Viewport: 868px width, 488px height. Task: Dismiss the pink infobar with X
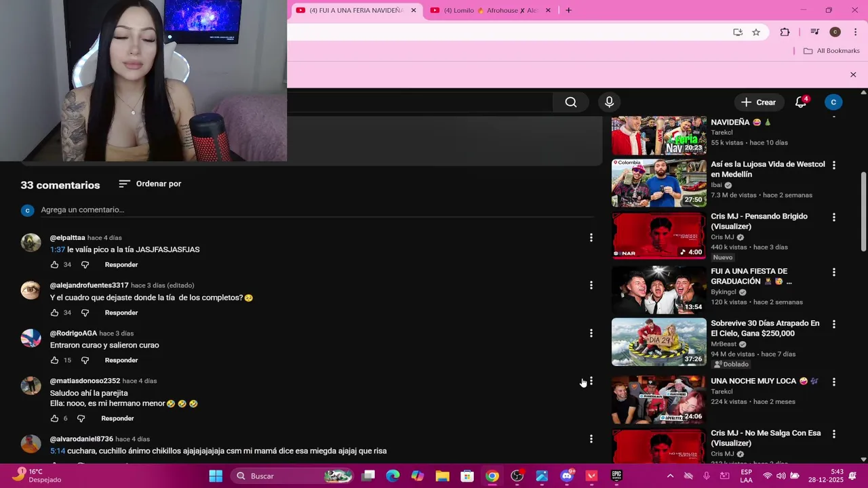[x=853, y=75]
